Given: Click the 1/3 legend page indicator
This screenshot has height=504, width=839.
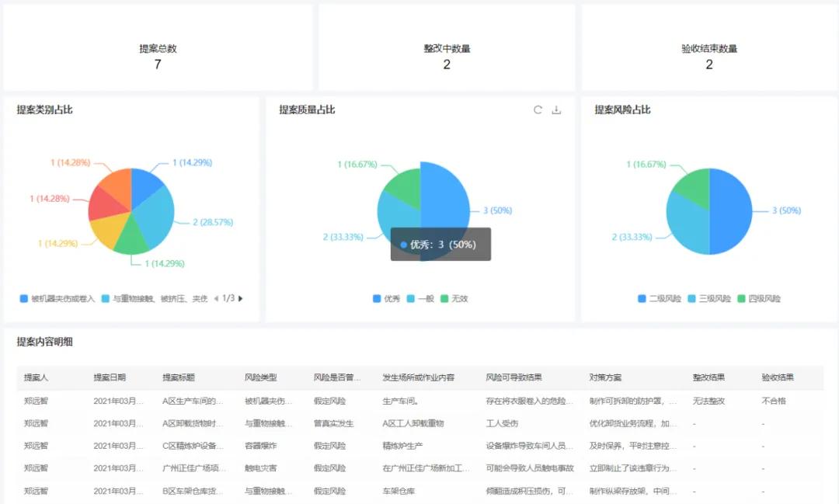Looking at the screenshot, I should 228,298.
